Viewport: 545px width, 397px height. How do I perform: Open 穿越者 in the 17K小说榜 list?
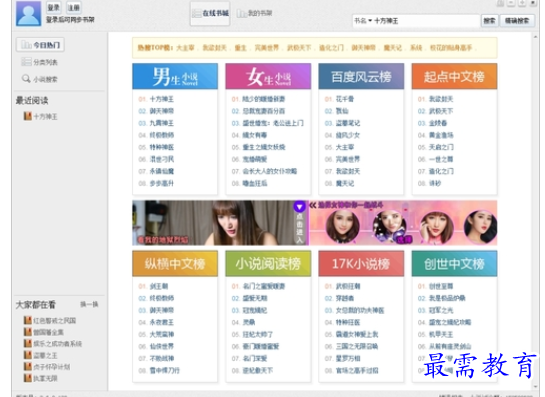point(344,298)
